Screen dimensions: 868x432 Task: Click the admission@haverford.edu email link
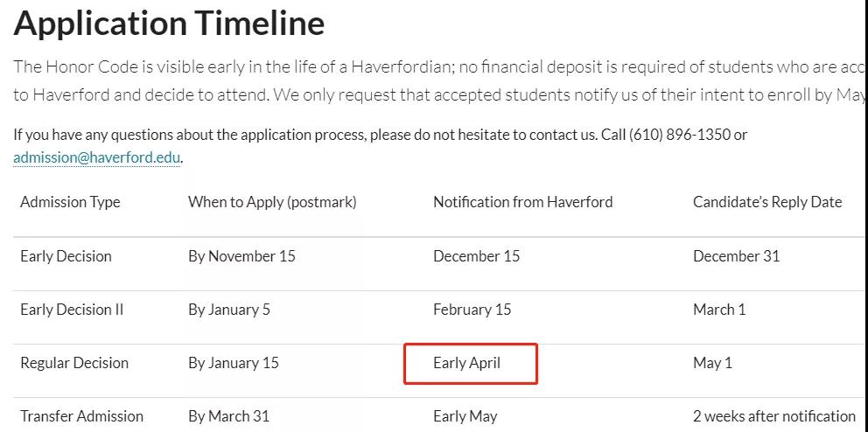[97, 158]
